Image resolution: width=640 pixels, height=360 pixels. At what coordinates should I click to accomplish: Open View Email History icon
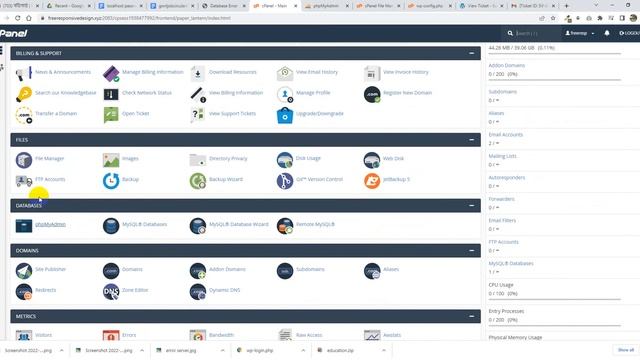(284, 73)
